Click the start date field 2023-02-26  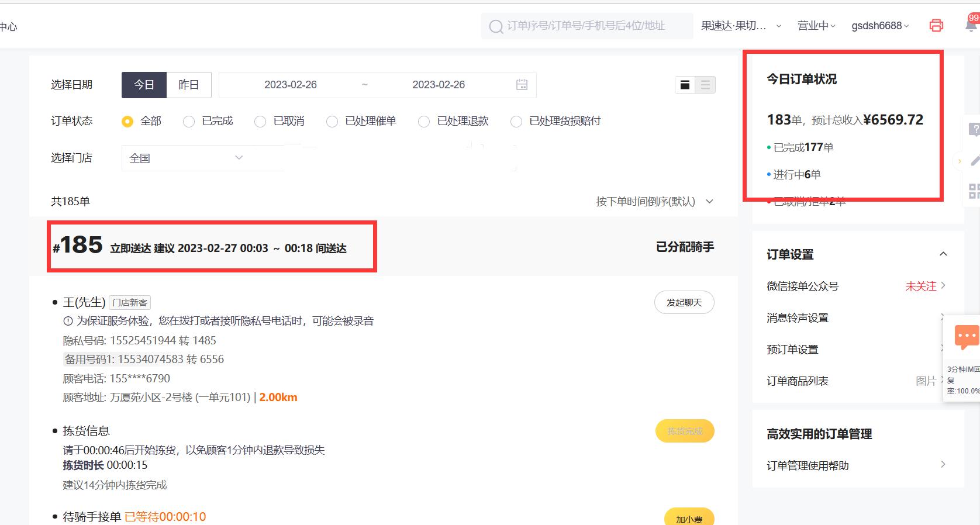pyautogui.click(x=291, y=85)
